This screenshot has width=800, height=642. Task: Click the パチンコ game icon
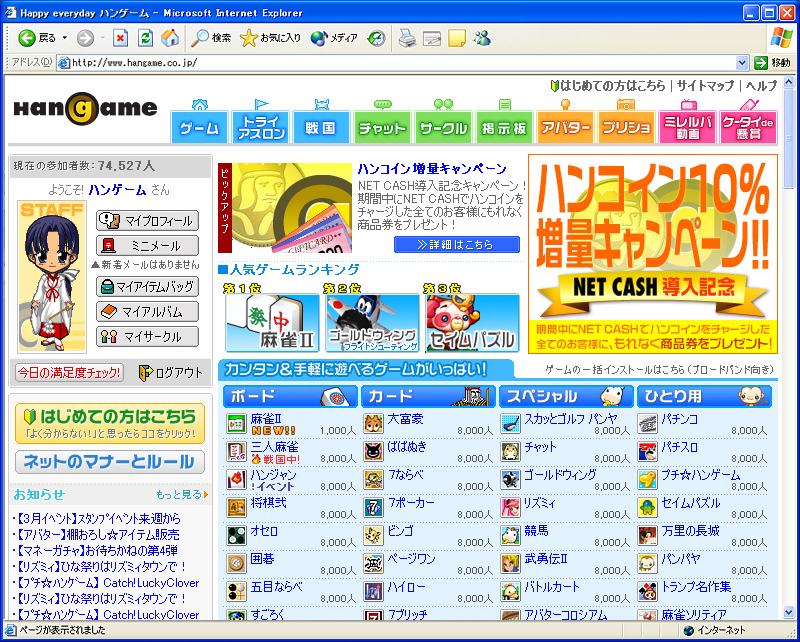point(647,424)
